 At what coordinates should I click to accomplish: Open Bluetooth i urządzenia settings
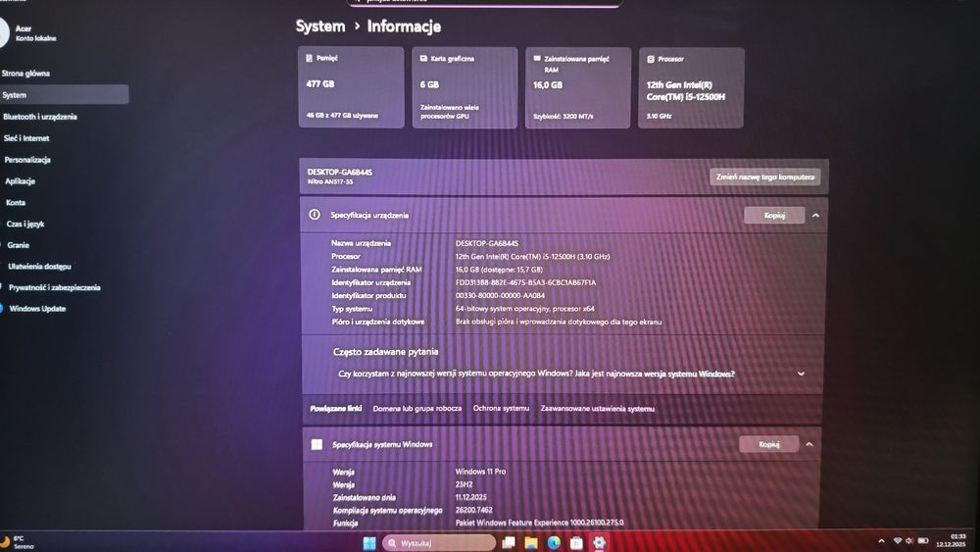tap(40, 117)
